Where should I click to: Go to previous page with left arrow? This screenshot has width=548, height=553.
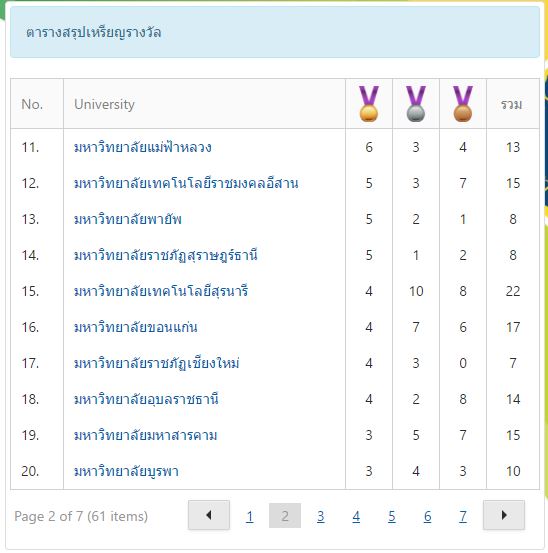point(209,515)
